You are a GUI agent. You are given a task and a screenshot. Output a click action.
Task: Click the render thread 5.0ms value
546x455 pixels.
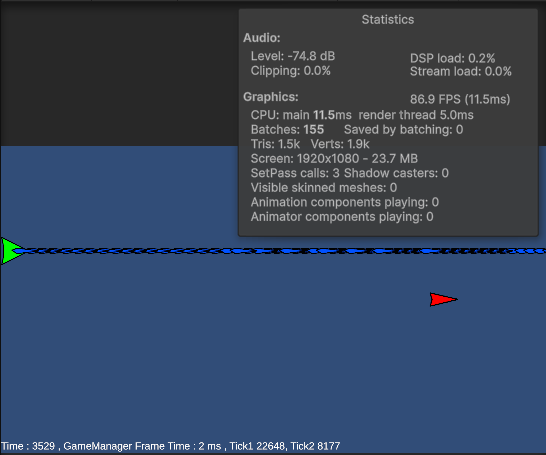(x=416, y=115)
